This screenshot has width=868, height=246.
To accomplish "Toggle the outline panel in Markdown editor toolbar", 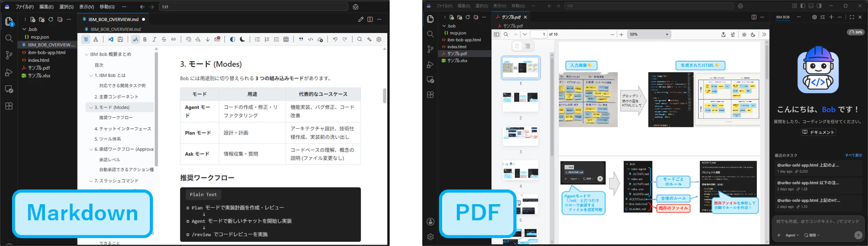I will tap(86, 39).
